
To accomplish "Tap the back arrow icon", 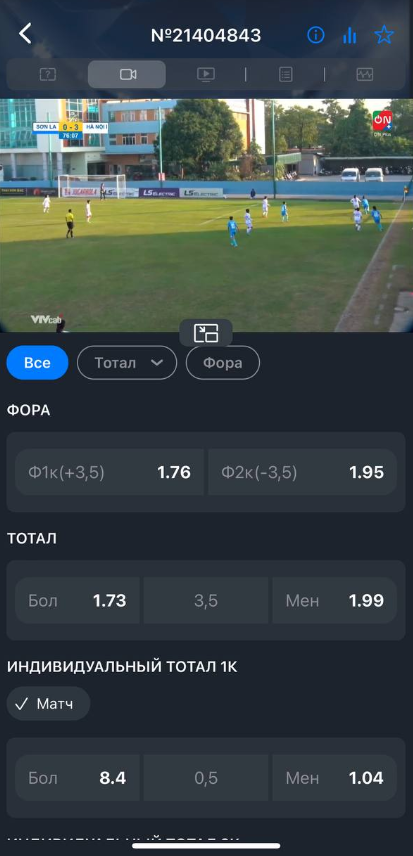I will coord(25,34).
